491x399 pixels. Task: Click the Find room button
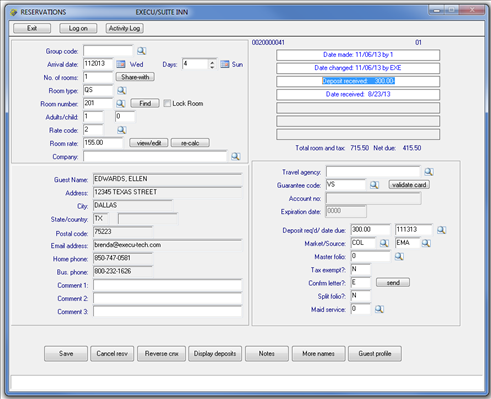(x=145, y=103)
